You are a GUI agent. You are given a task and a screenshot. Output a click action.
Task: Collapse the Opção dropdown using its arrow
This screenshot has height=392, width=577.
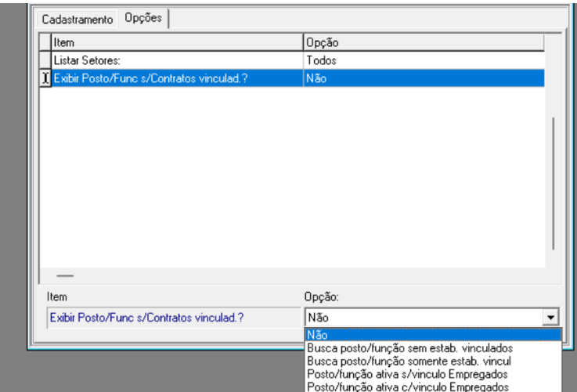pos(553,318)
